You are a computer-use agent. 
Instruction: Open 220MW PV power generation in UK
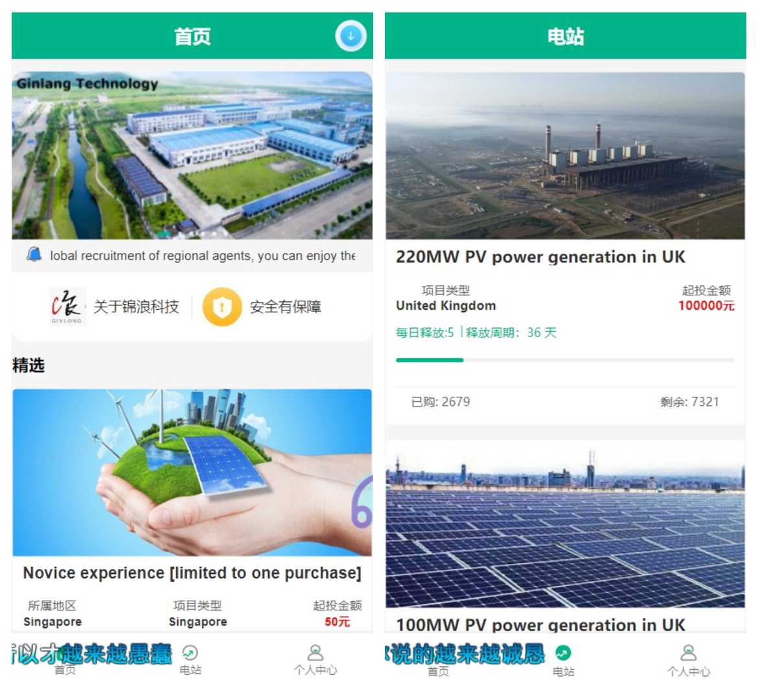coord(540,257)
